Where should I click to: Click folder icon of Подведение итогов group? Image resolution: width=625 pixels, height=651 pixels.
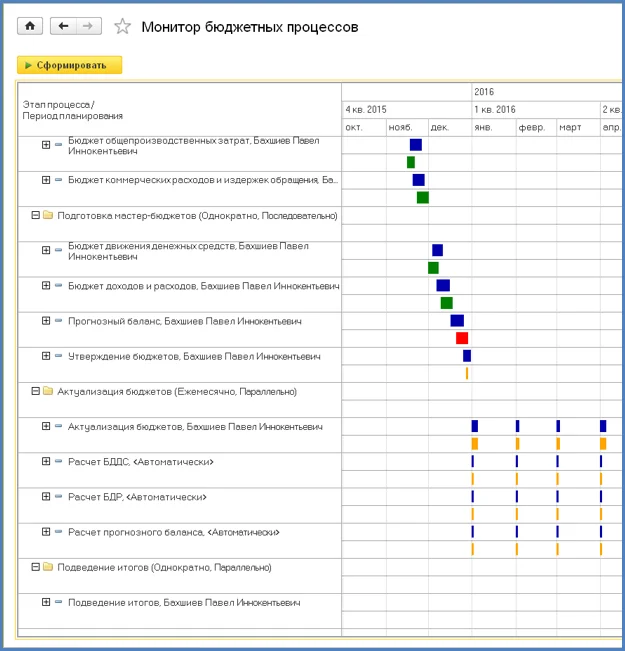(x=48, y=567)
